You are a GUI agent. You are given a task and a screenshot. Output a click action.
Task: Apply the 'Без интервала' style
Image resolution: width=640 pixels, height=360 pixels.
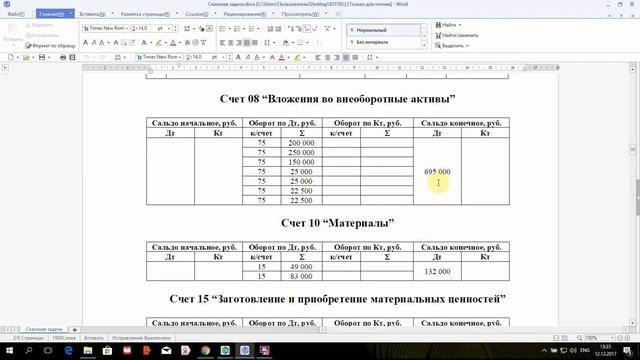pos(384,42)
